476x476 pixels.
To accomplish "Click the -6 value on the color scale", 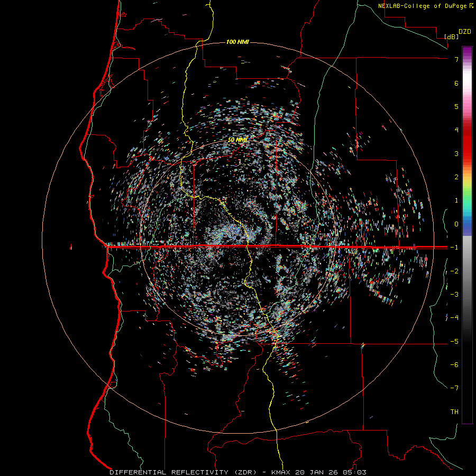I will [454, 365].
